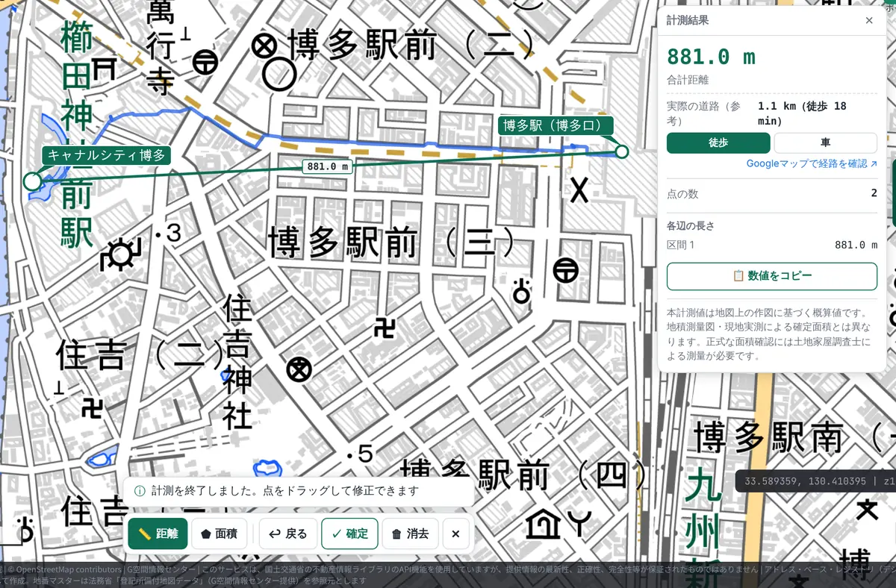
Task: Click the shrine torii symbol near 櫛田神社
Action: (105, 69)
